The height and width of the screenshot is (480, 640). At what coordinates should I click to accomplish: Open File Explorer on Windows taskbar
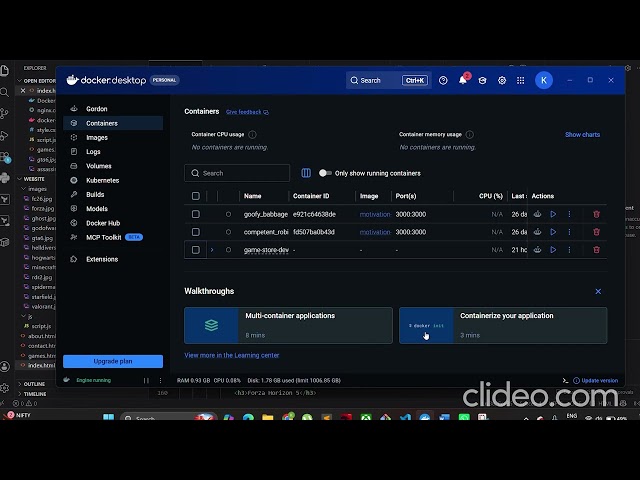point(268,417)
